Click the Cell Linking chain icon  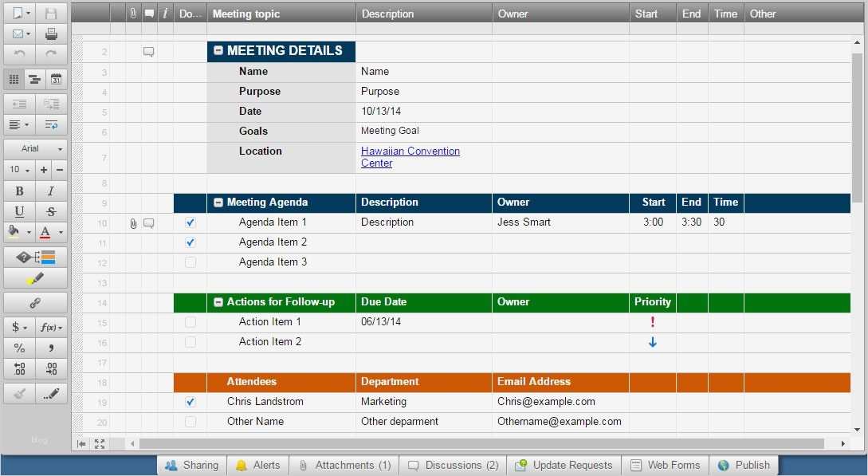(x=35, y=303)
